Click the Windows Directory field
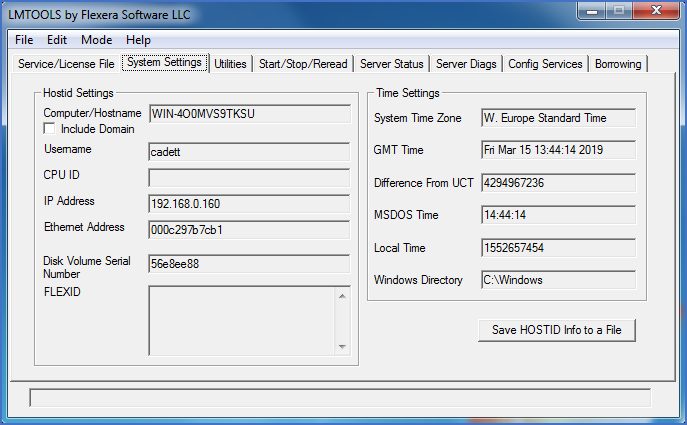The height and width of the screenshot is (425, 687). 558,280
